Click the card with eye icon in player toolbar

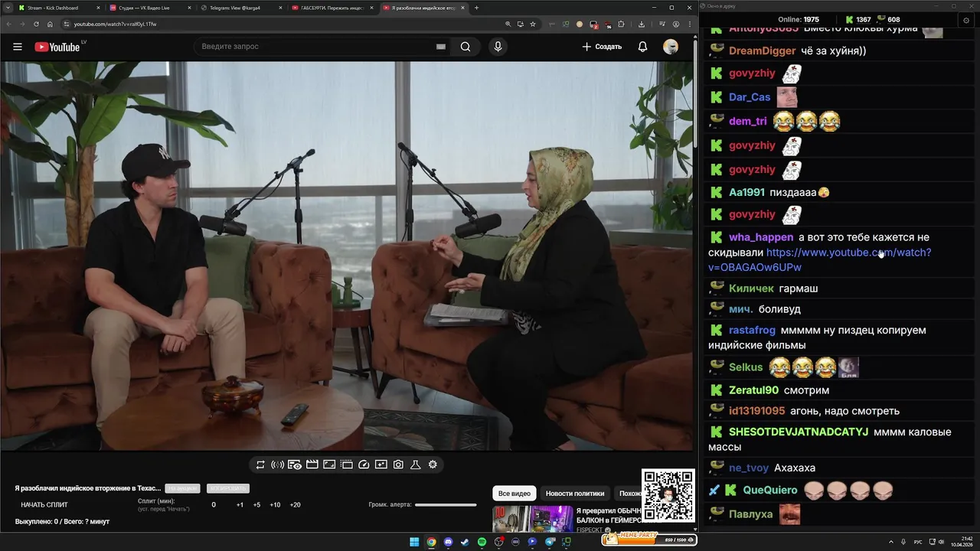coord(295,465)
